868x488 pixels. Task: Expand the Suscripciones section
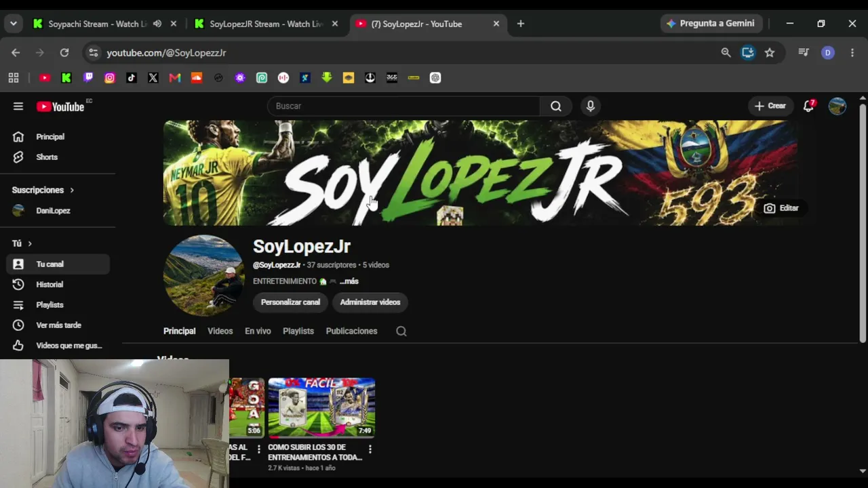click(x=43, y=190)
